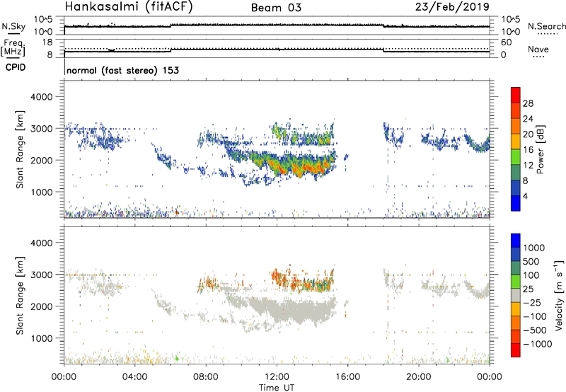This screenshot has height=392, width=566.
Task: Click the "4" power colorbar label
Action: [x=525, y=196]
